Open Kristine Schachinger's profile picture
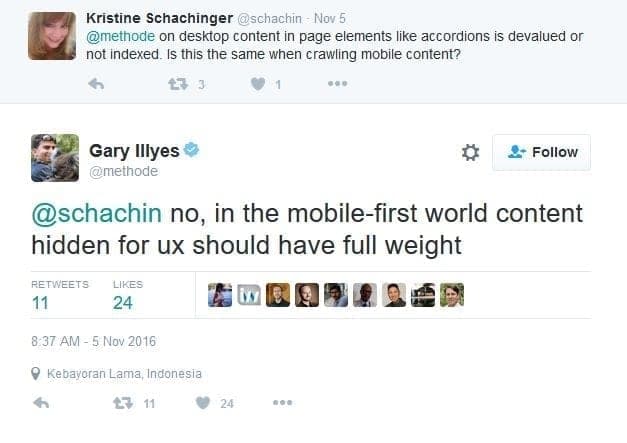This screenshot has height=443, width=627. 52,35
